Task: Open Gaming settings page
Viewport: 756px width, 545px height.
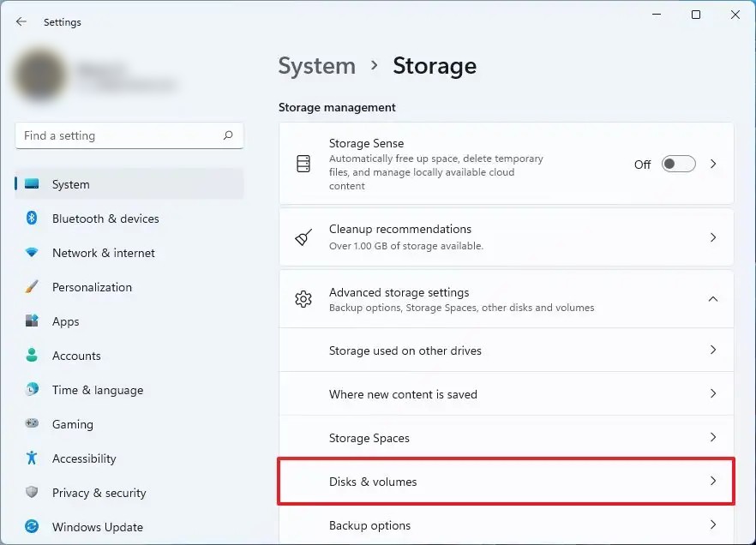Action: coord(129,423)
